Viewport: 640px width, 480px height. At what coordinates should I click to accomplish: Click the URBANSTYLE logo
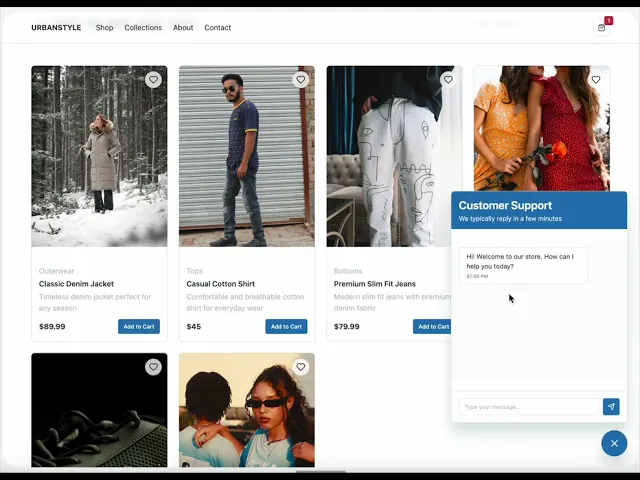pyautogui.click(x=56, y=27)
